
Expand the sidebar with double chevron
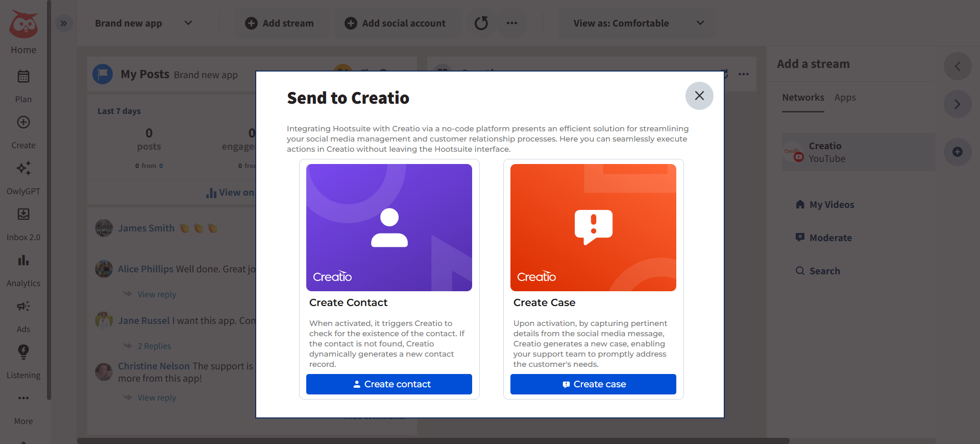coord(64,24)
